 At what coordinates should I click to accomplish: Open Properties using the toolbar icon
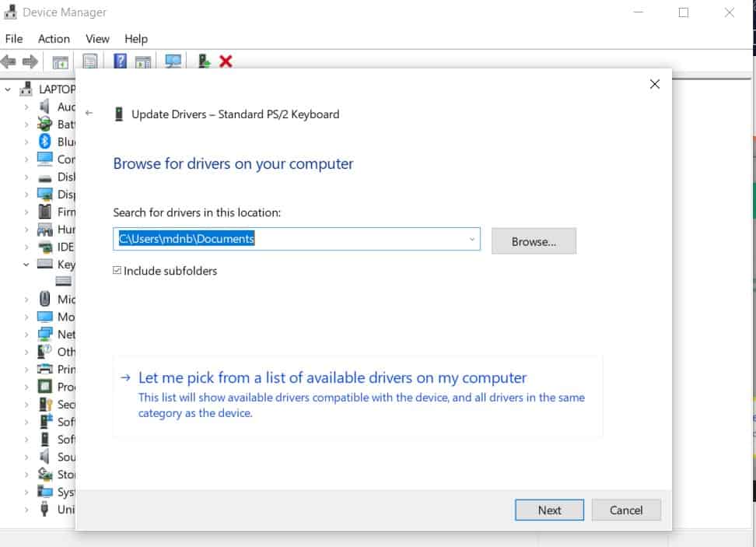point(89,61)
